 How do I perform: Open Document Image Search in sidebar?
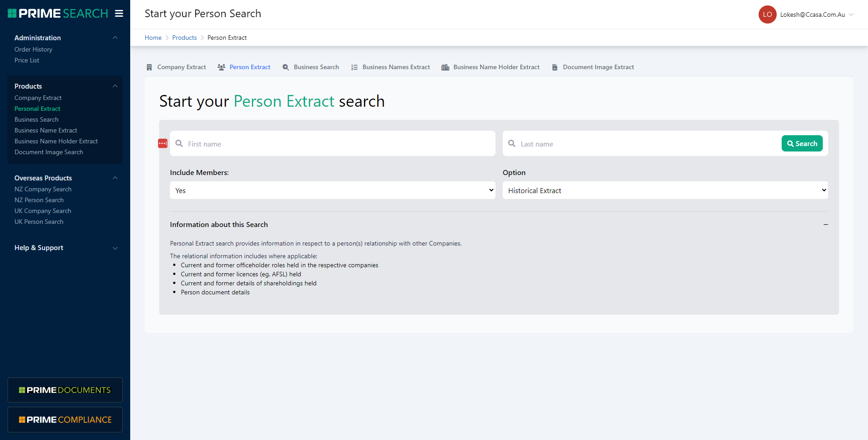coord(49,152)
